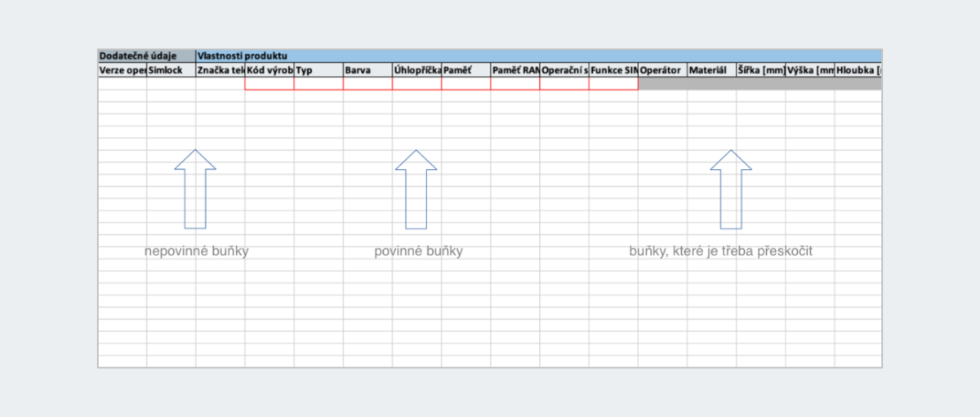Viewport: 980px width, 417px height.
Task: Click the 'Kód výrob' column header
Action: [x=269, y=70]
